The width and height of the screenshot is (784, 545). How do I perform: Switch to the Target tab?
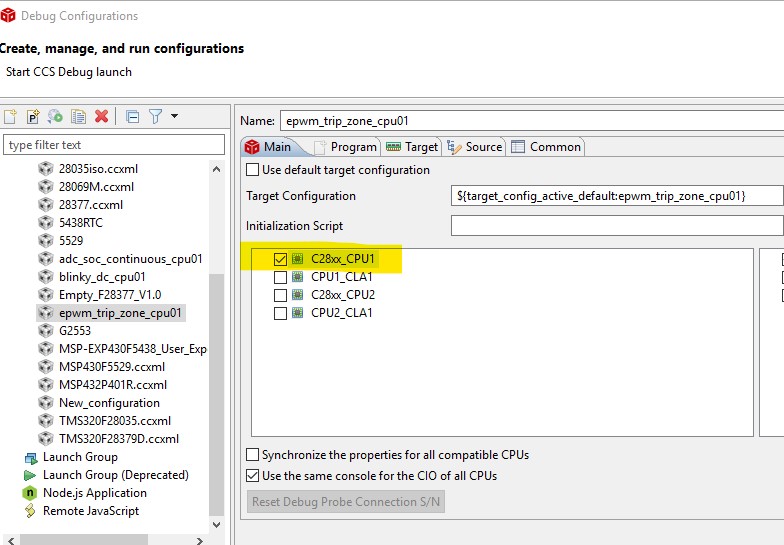click(412, 147)
